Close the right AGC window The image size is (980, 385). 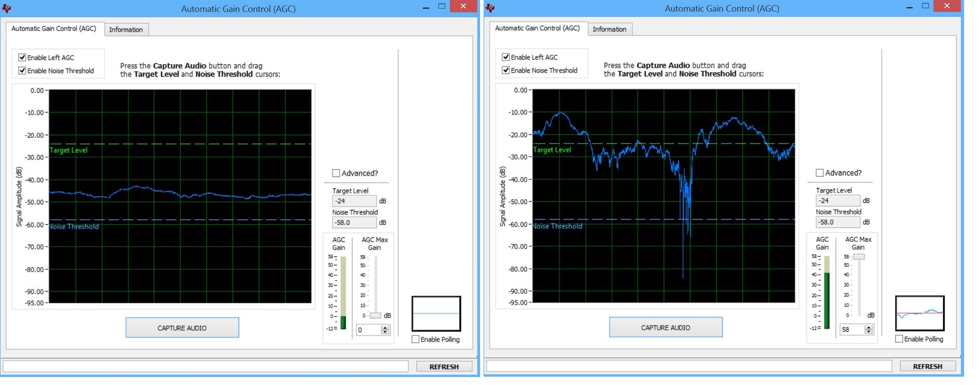[947, 6]
